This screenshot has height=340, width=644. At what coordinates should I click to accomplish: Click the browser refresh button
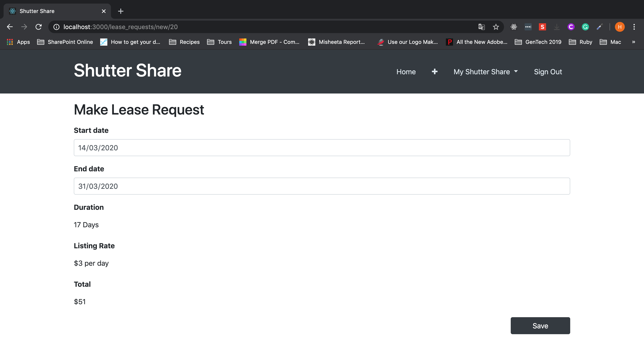click(x=38, y=26)
